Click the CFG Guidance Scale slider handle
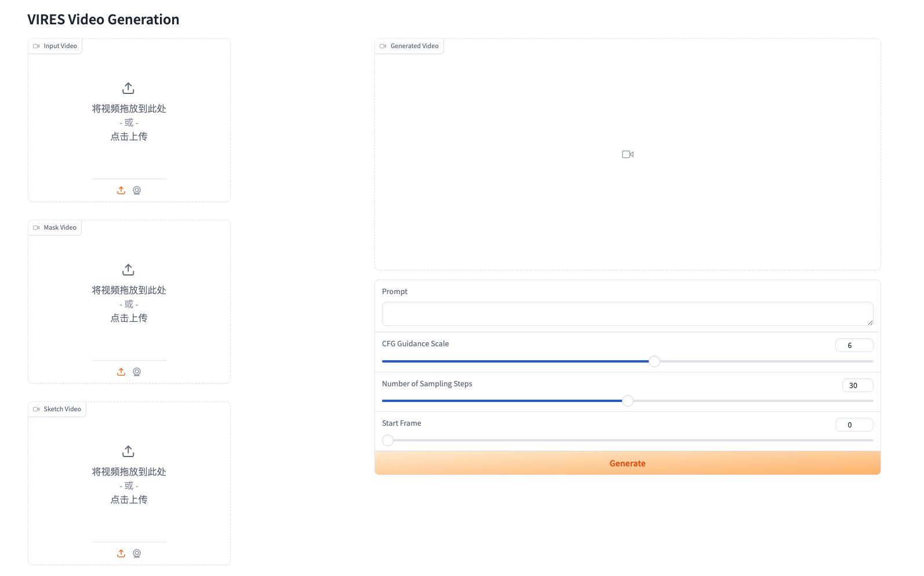Viewport: 924px width, 576px height. 654,361
